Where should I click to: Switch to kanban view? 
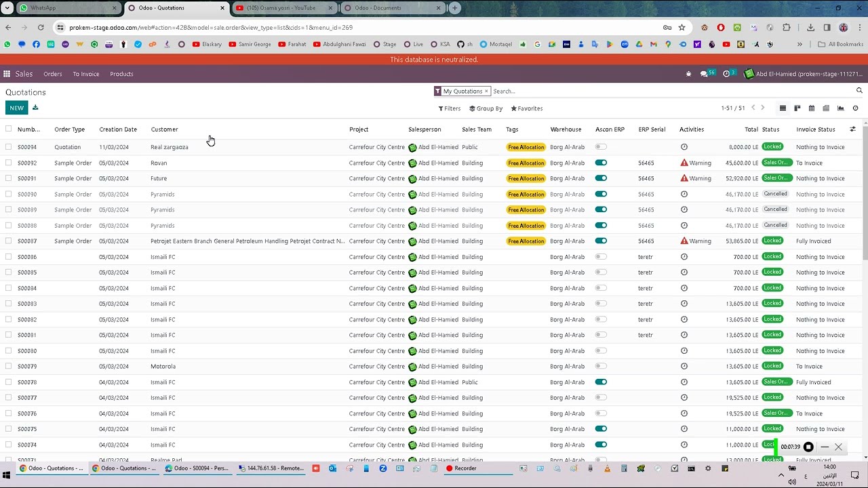pos(797,108)
